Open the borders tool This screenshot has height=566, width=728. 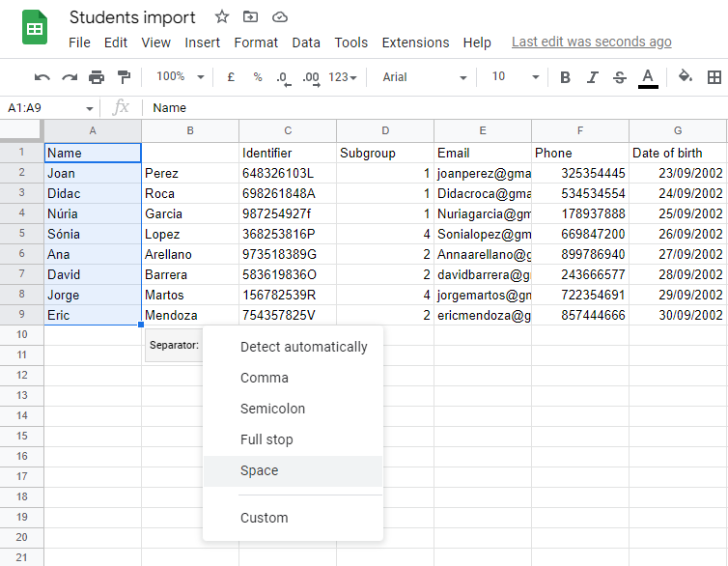714,77
